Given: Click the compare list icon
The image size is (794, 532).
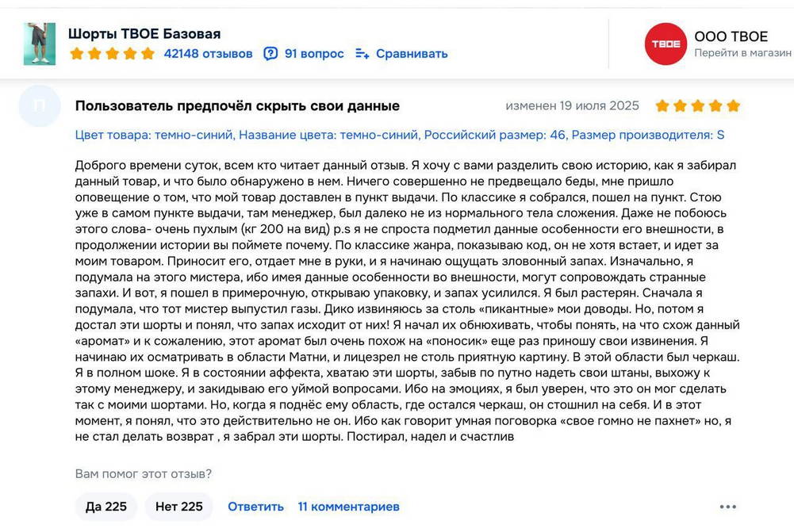Looking at the screenshot, I should (x=362, y=53).
